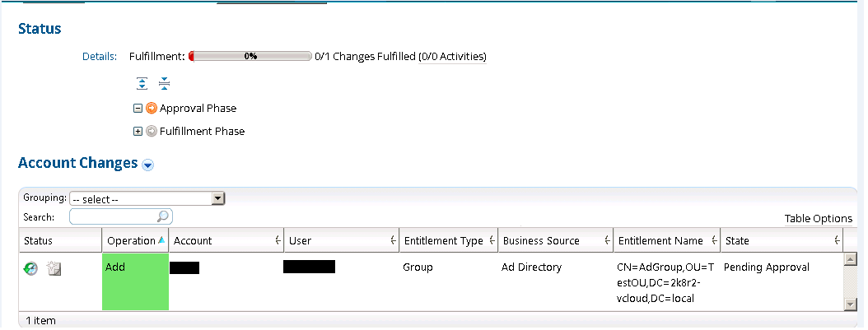Image resolution: width=868 pixels, height=330 pixels.
Task: Click the Fulfillment progress bar
Action: tap(250, 57)
